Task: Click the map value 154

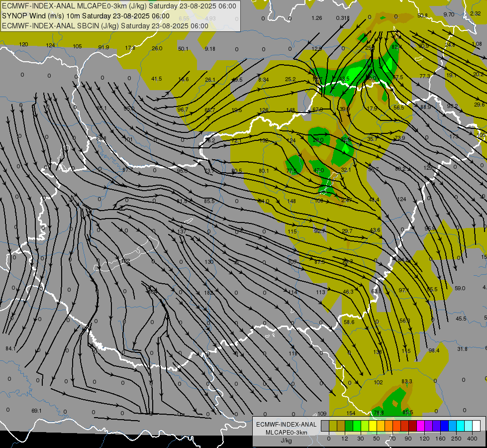Action: [x=351, y=413]
